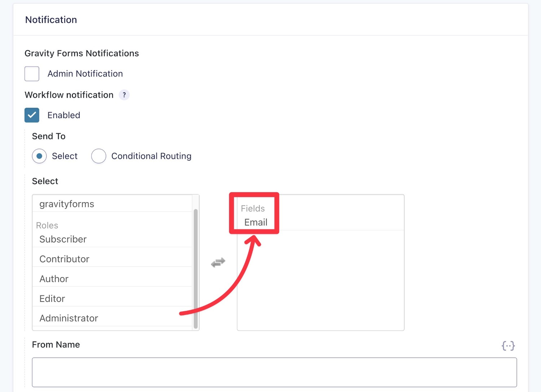Focus the From Name text input
This screenshot has width=541, height=392.
pos(274,372)
